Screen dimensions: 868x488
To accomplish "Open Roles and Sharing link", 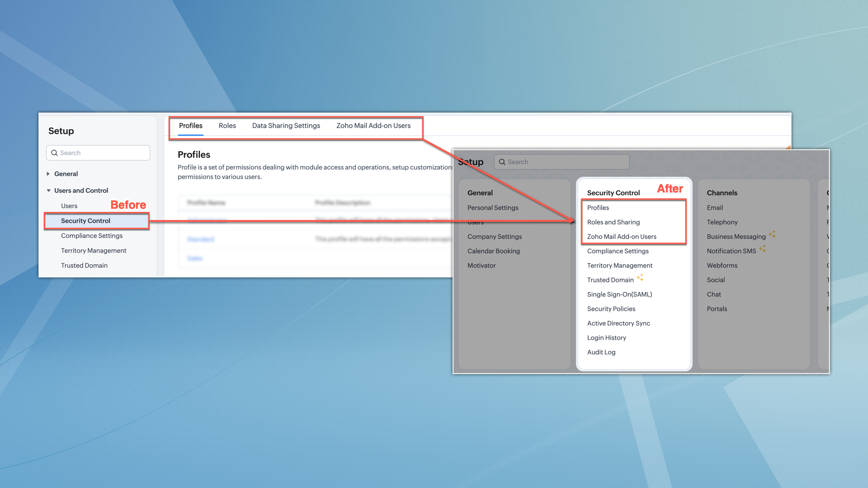I will click(x=613, y=222).
